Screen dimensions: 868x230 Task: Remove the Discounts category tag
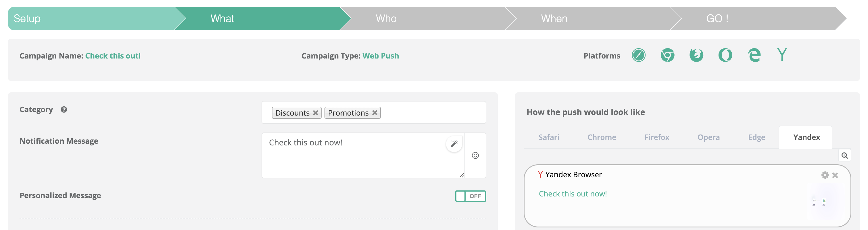point(315,113)
